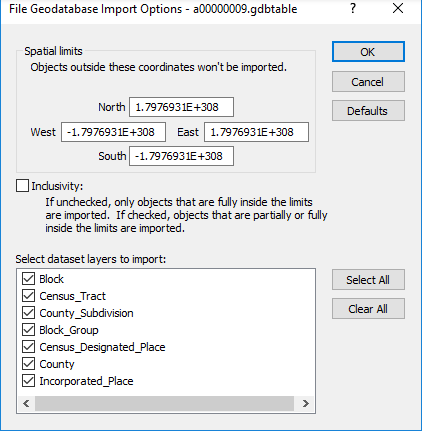
Task: Enable the Inclusivity checkbox
Action: click(x=22, y=186)
